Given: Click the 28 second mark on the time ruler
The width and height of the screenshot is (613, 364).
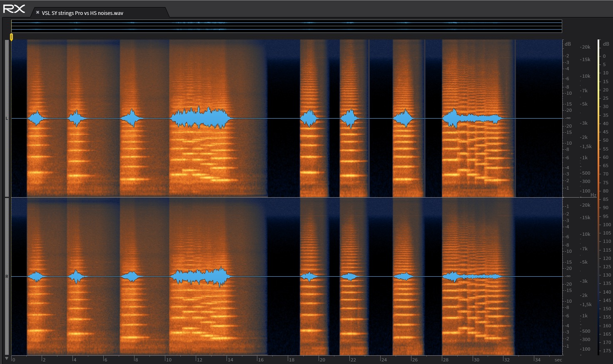Looking at the screenshot, I should [x=446, y=360].
